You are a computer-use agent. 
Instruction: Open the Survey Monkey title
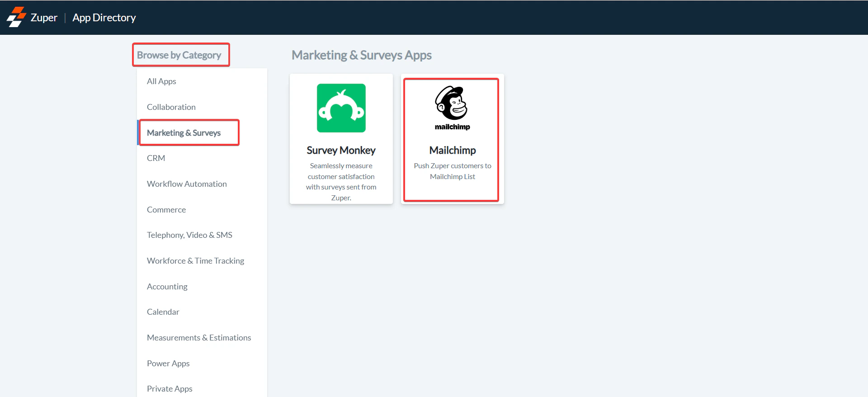[341, 150]
